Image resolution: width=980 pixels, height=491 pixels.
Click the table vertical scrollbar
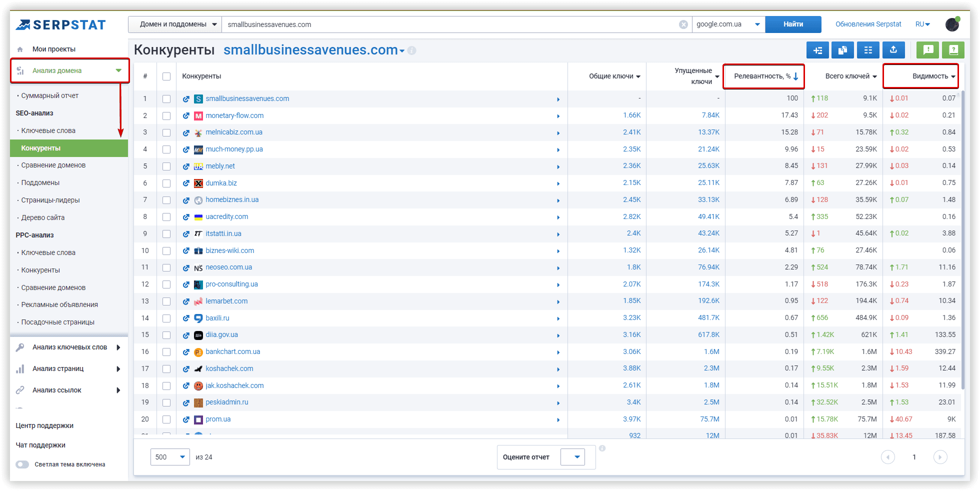(962, 240)
